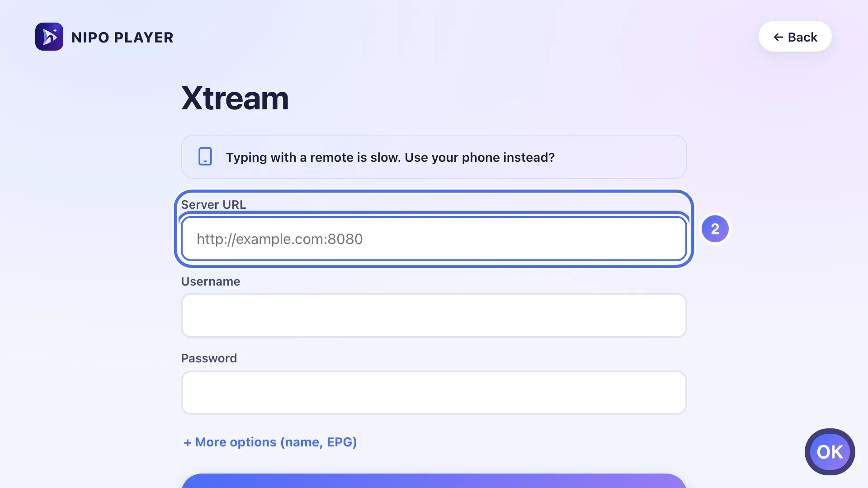Screen dimensions: 868x488
Task: Click the round OK button
Action: coord(830,452)
